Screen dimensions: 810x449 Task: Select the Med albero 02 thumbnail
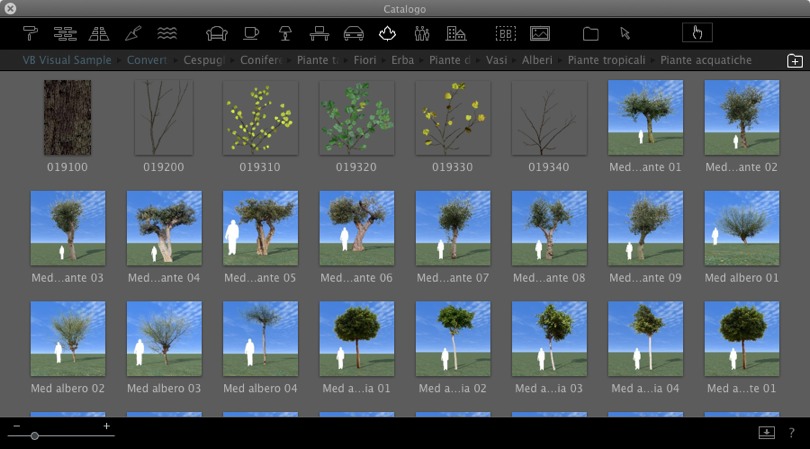[68, 338]
